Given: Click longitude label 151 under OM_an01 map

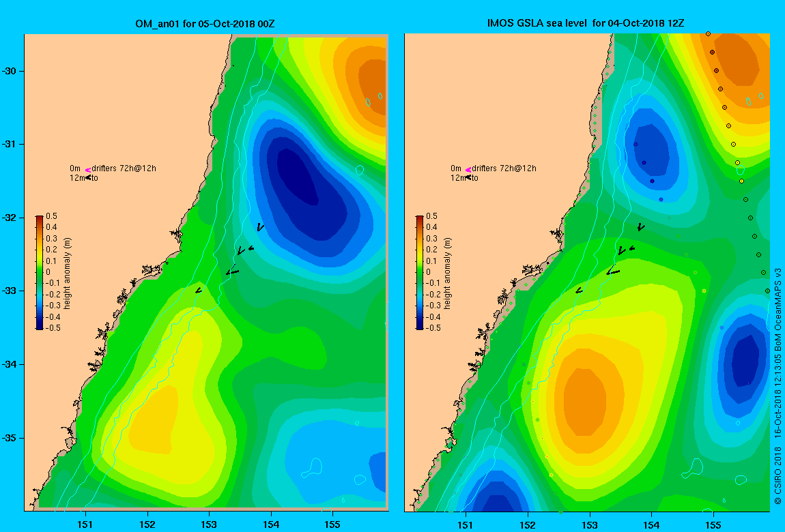Looking at the screenshot, I should pyautogui.click(x=85, y=524).
